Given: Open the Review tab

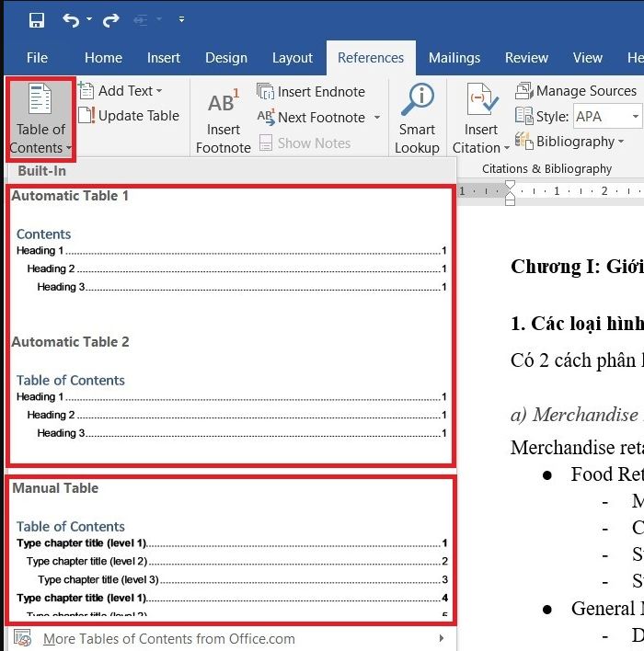Looking at the screenshot, I should 526,58.
